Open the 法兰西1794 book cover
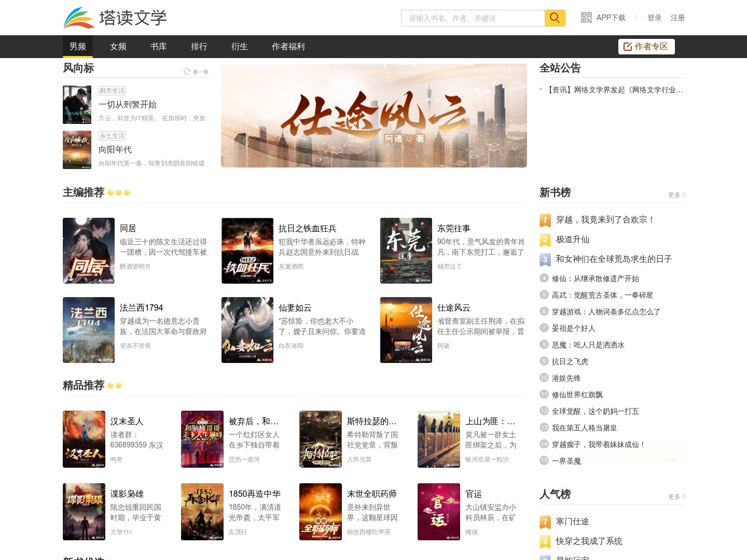This screenshot has width=747, height=560. [89, 330]
